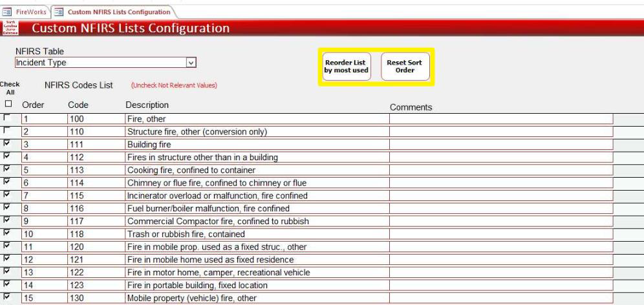The width and height of the screenshot is (644, 305).
Task: Uncheck the Trash or rubbish fire checkbox
Action: [7, 233]
